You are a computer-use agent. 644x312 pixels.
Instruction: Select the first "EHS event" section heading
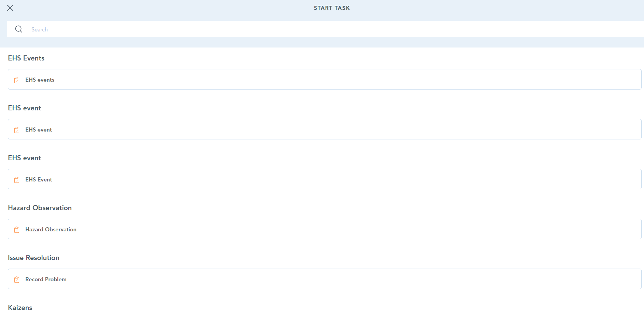pos(25,108)
